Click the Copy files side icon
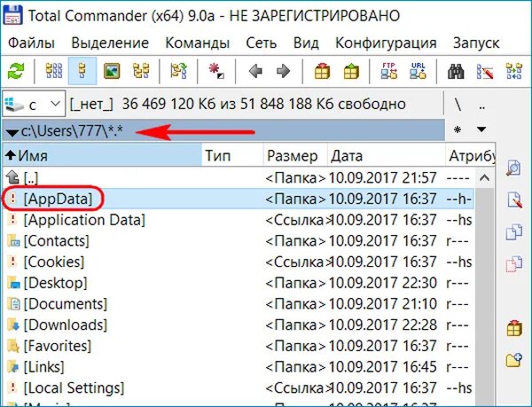This screenshot has width=532, height=407. pyautogui.click(x=513, y=232)
